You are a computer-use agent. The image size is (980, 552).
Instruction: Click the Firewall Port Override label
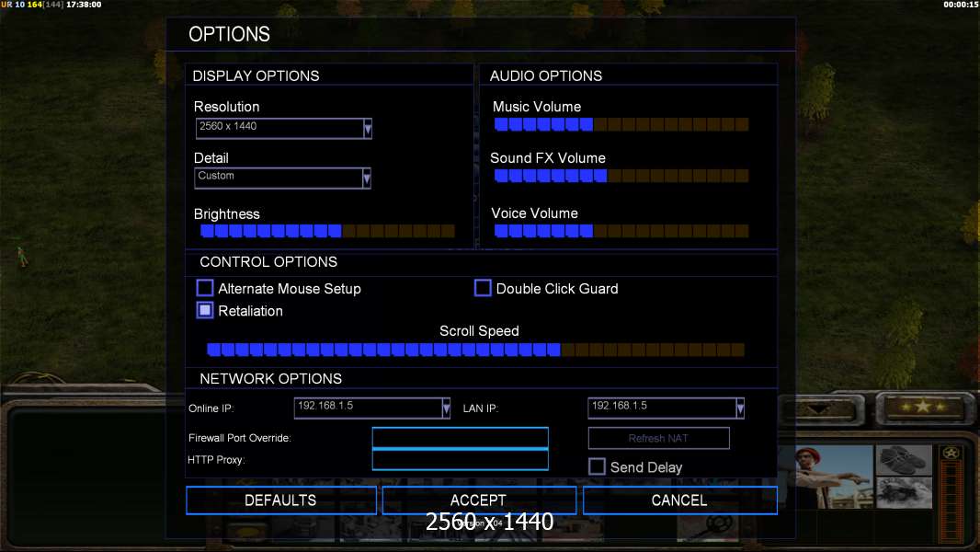[x=239, y=438]
